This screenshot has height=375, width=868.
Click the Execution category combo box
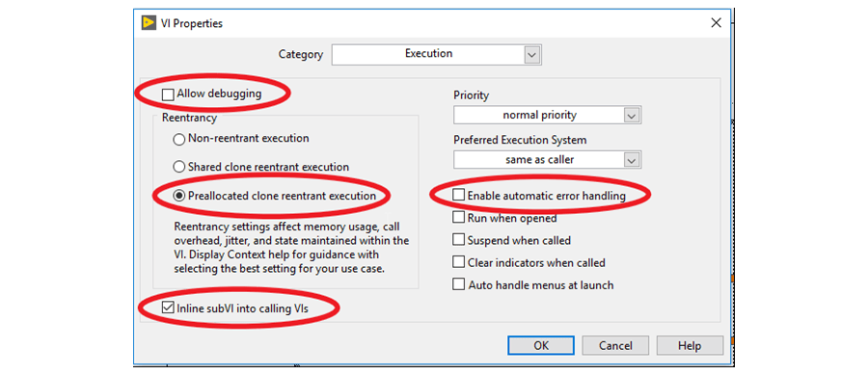(436, 55)
